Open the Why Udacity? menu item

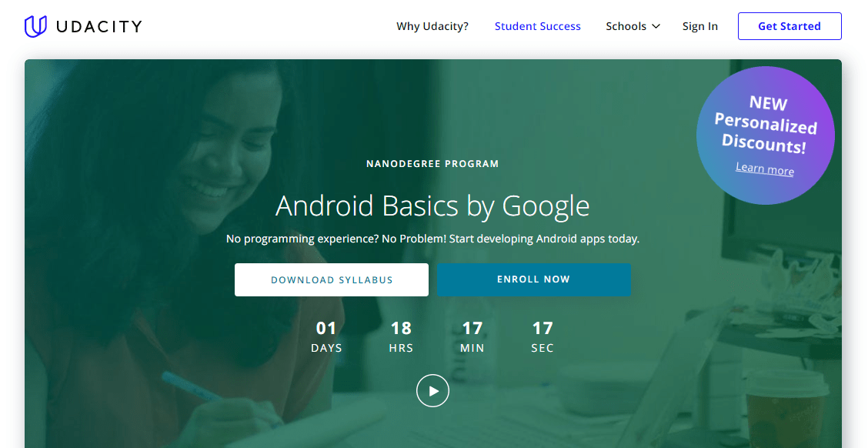pyautogui.click(x=432, y=25)
